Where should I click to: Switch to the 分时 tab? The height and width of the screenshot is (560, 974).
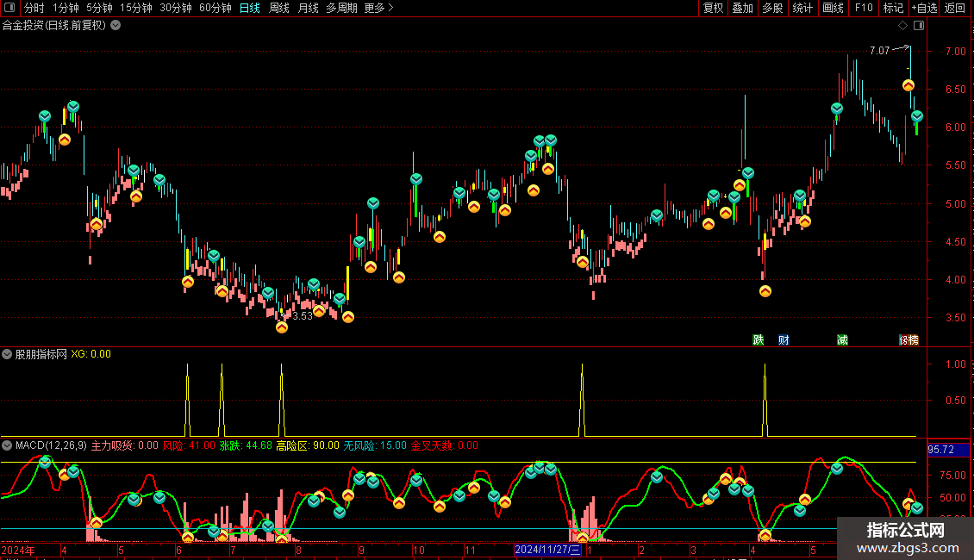coord(34,8)
